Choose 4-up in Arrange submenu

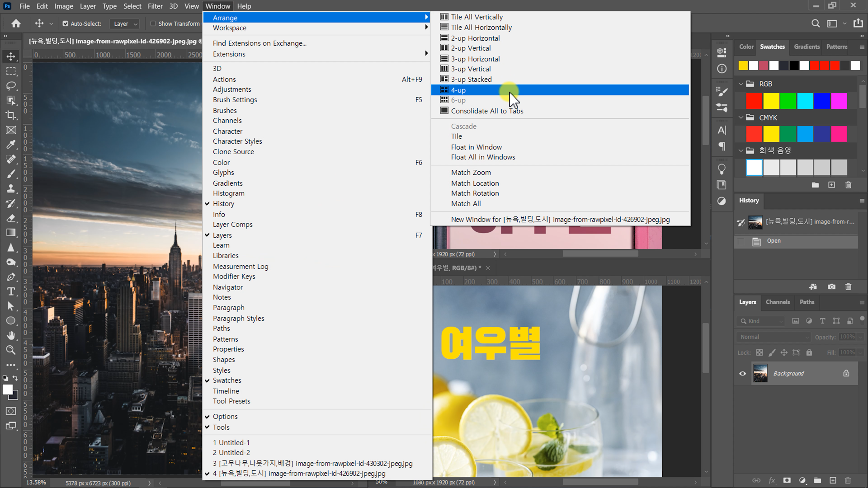458,90
